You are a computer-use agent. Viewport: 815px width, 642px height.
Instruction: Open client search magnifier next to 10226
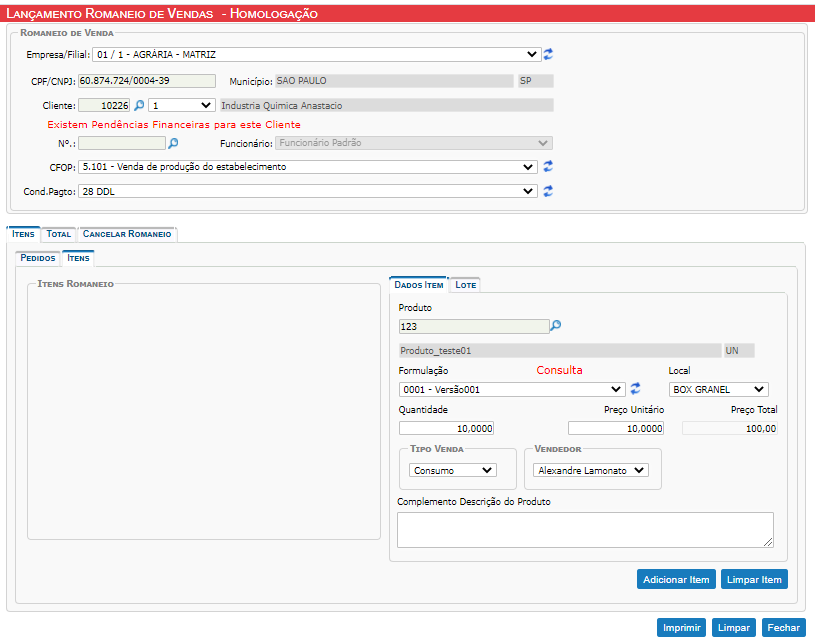(x=139, y=106)
